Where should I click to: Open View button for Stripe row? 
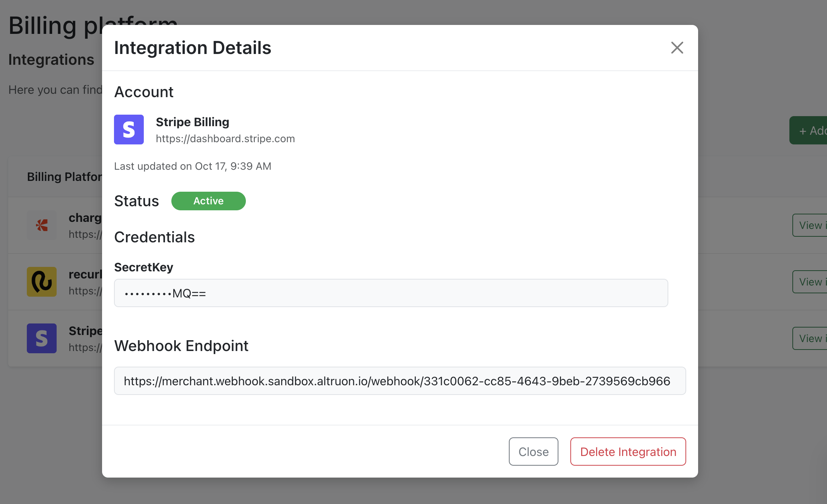(811, 338)
